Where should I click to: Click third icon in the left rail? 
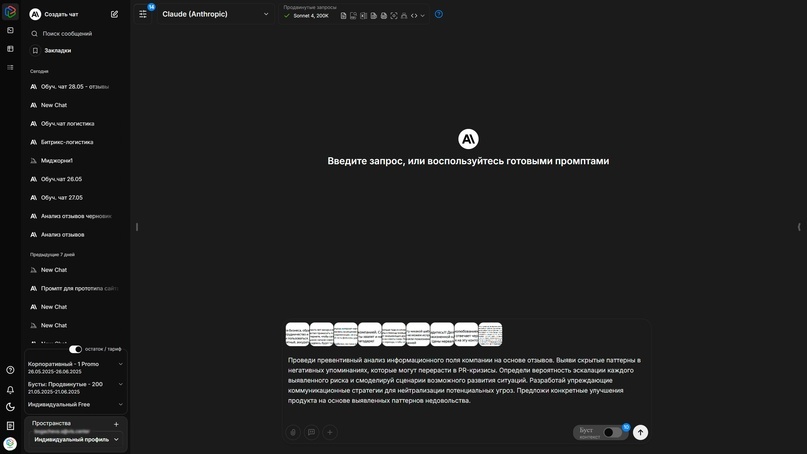click(x=10, y=49)
